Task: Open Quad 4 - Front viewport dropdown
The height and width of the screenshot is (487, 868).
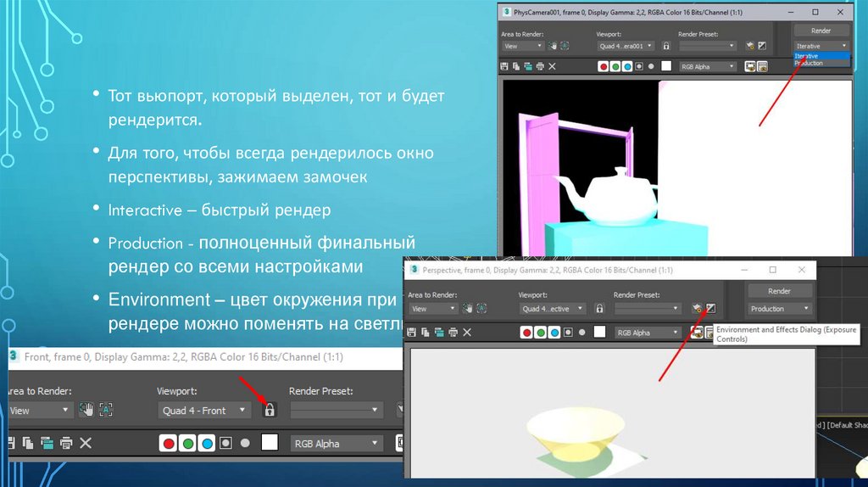Action: coord(203,411)
